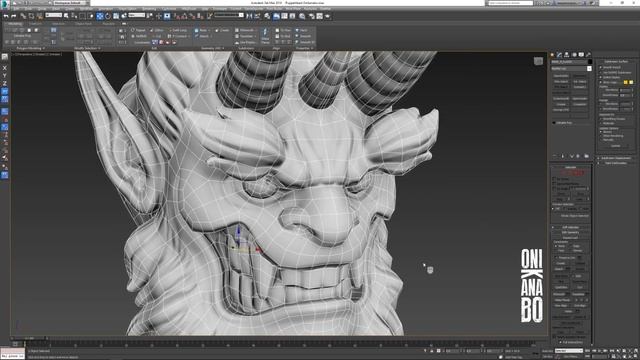Toggle the Show Cage checkbox
640x360 pixels.
pos(600,82)
